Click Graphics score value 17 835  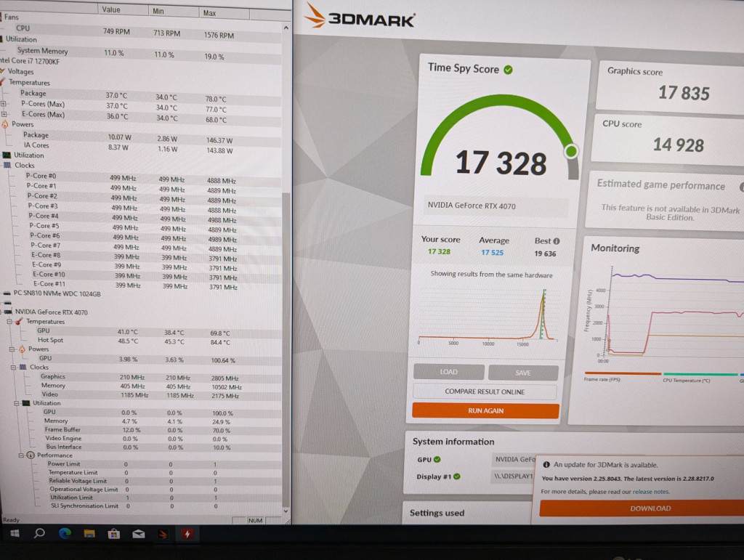(684, 93)
